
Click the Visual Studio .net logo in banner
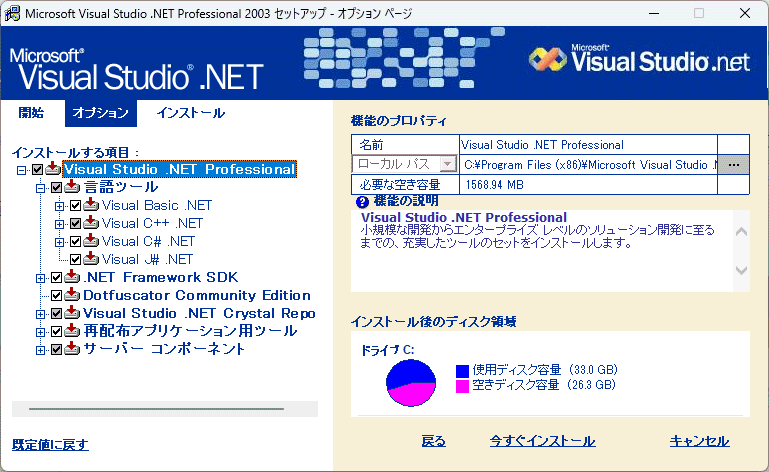click(639, 60)
